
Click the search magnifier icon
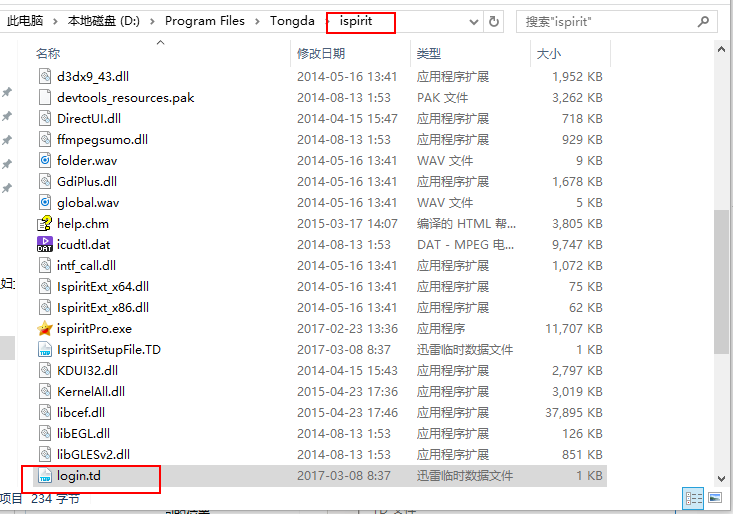click(x=703, y=21)
